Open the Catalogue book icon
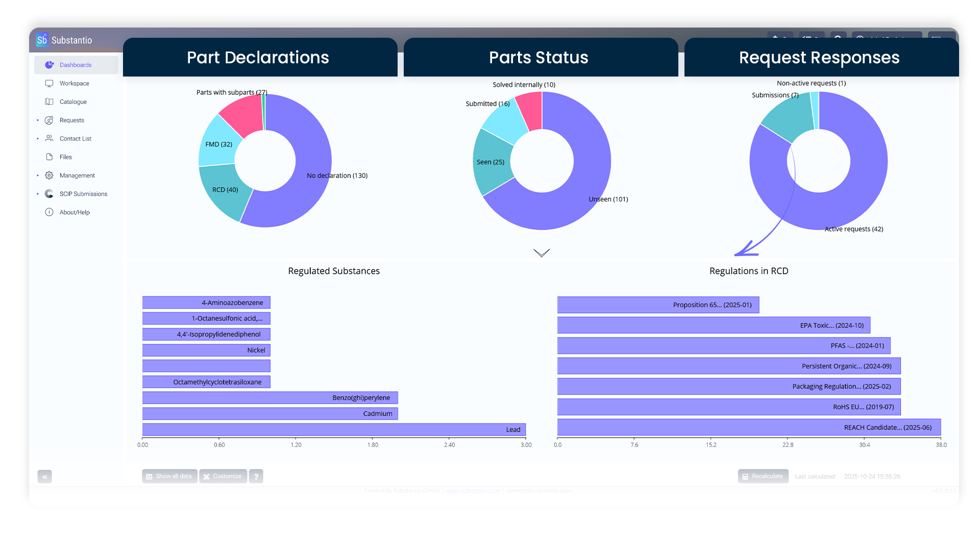Screen dimensions: 980x551 coord(49,102)
